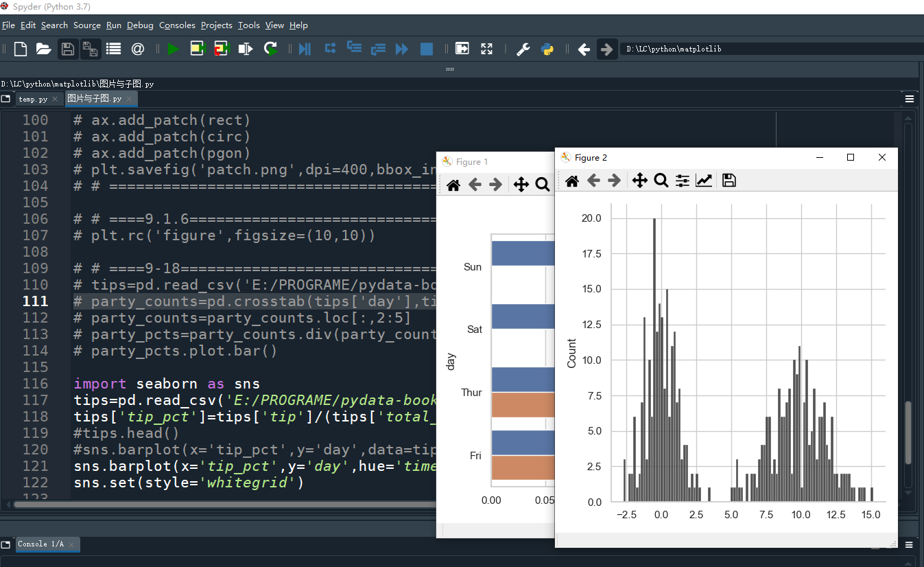Step out of function in debugger
Screen dimensions: 924x567
point(378,49)
